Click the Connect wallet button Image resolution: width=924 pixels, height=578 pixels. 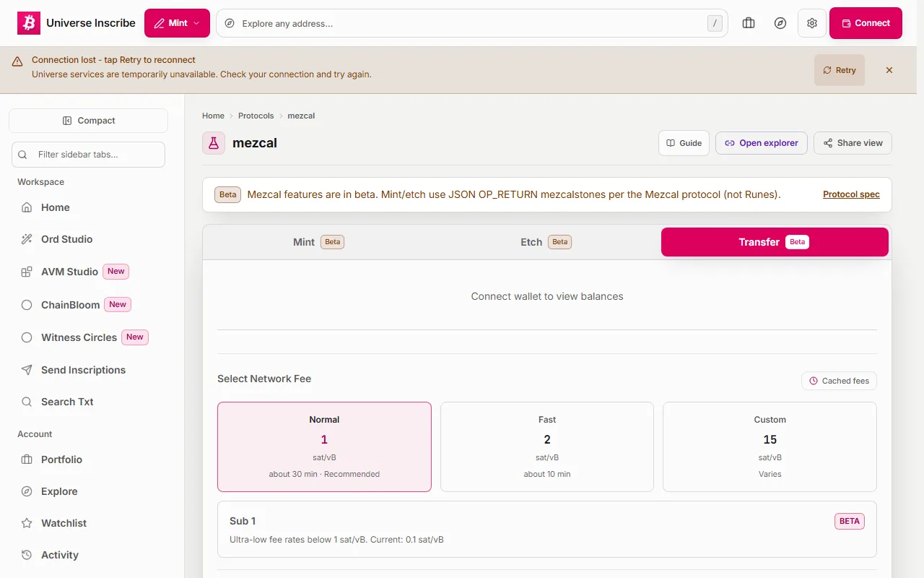click(866, 23)
